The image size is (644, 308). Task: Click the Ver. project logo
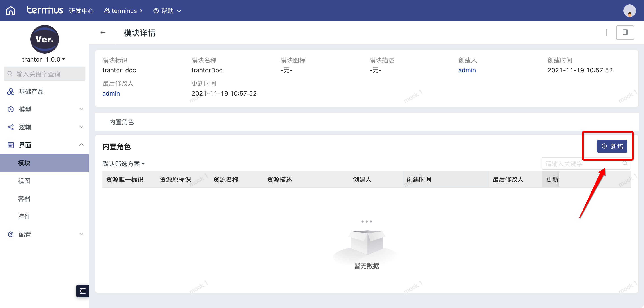tap(44, 39)
